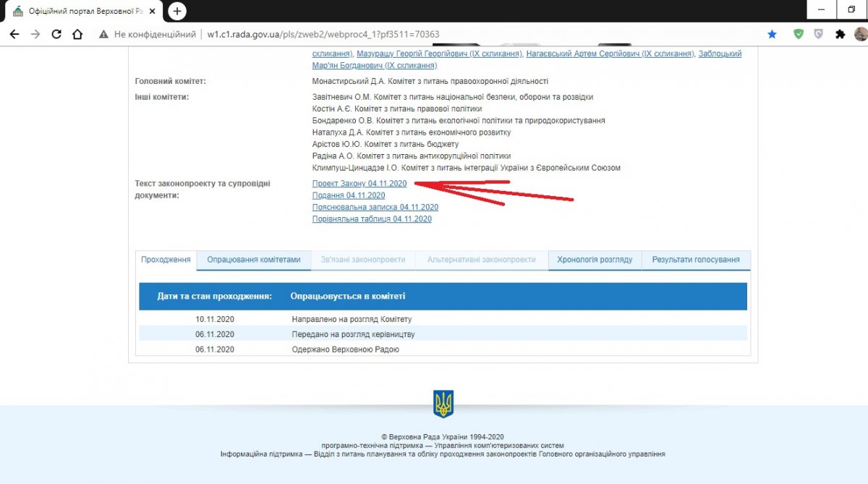Click Монастирський Д.А. main committee text
The height and width of the screenshot is (484, 868).
coord(430,82)
